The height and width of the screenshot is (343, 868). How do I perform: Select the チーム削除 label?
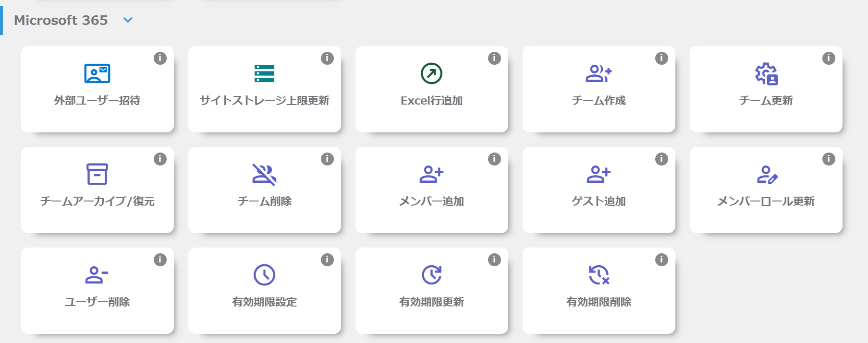click(x=265, y=201)
